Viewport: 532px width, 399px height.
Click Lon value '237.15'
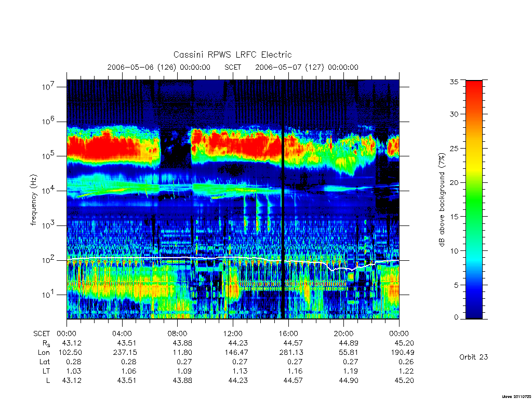125,353
